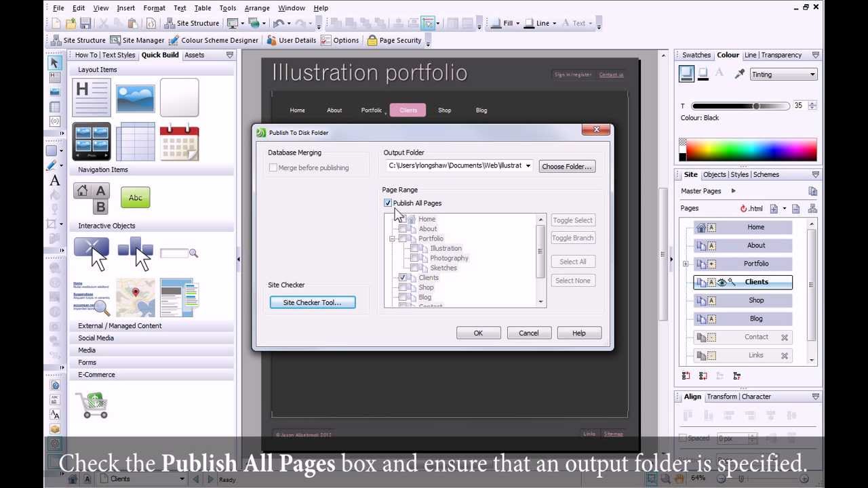Click OK in Publish To Disk Folder
868x488 pixels.
tap(478, 333)
